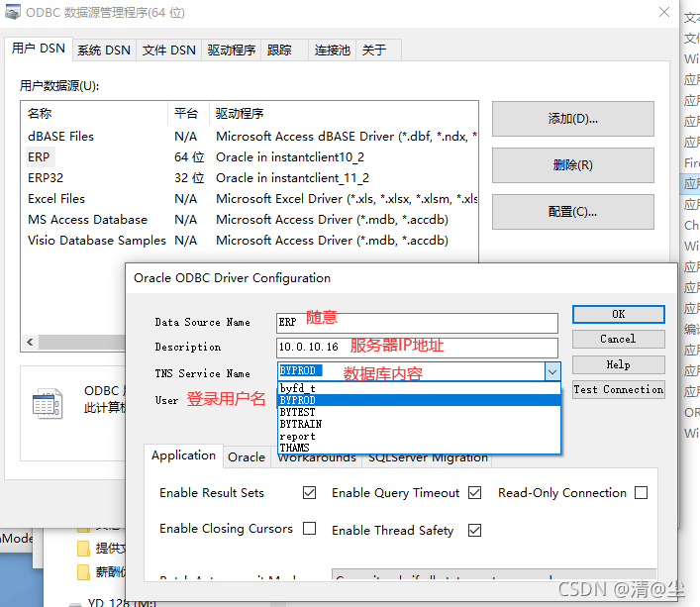Enable Closing Cursors checkbox
The width and height of the screenshot is (700, 607).
[x=309, y=529]
